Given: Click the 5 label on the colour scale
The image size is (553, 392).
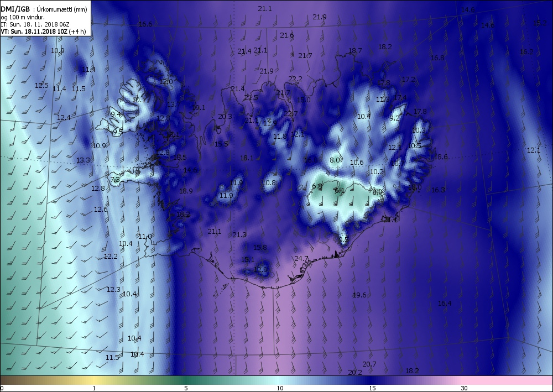Looking at the screenshot, I should pos(186,389).
